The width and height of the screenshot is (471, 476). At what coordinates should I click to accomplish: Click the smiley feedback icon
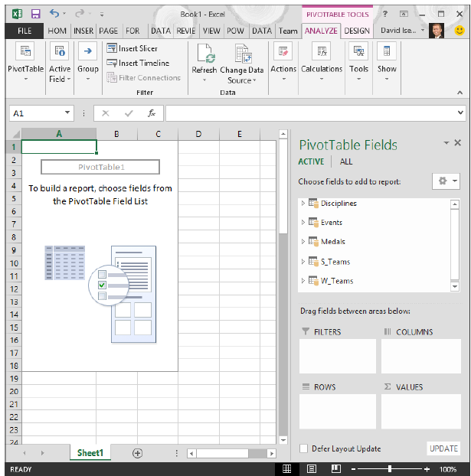tap(460, 31)
